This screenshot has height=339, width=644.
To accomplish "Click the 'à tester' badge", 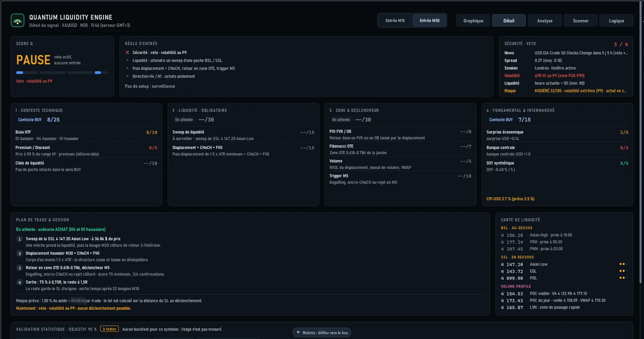I will pyautogui.click(x=109, y=329).
